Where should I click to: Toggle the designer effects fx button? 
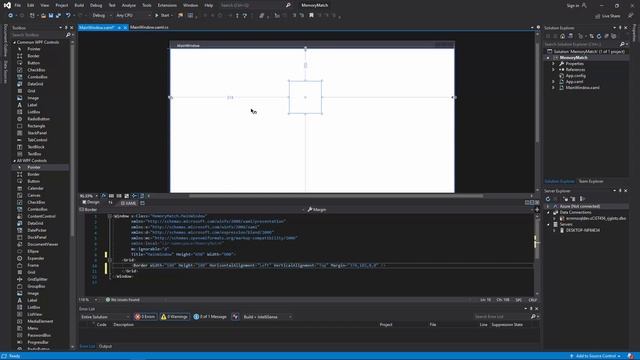coord(104,196)
